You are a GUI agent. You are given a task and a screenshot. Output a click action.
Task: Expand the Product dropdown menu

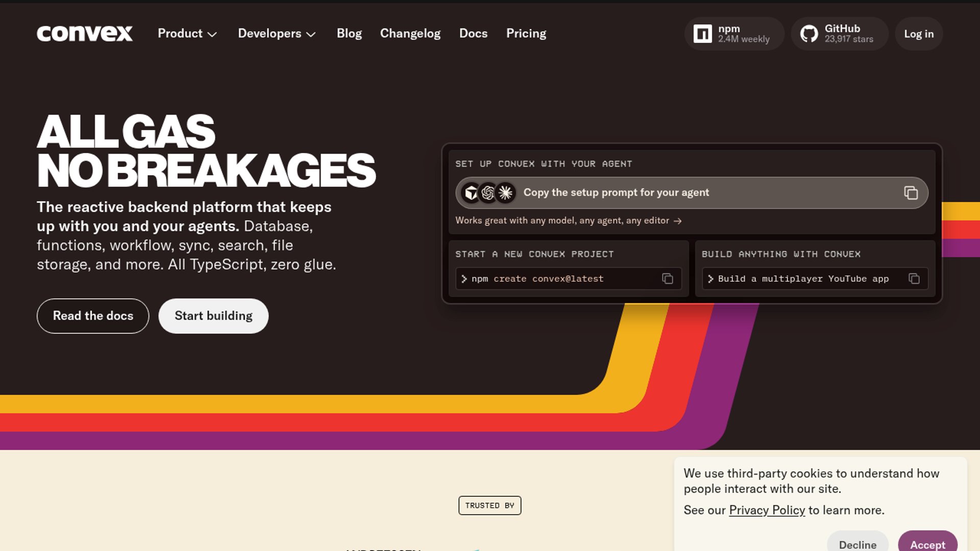coord(187,34)
